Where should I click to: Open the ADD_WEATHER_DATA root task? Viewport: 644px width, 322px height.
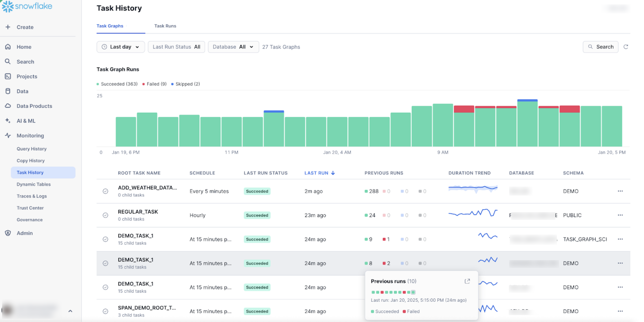click(x=147, y=188)
